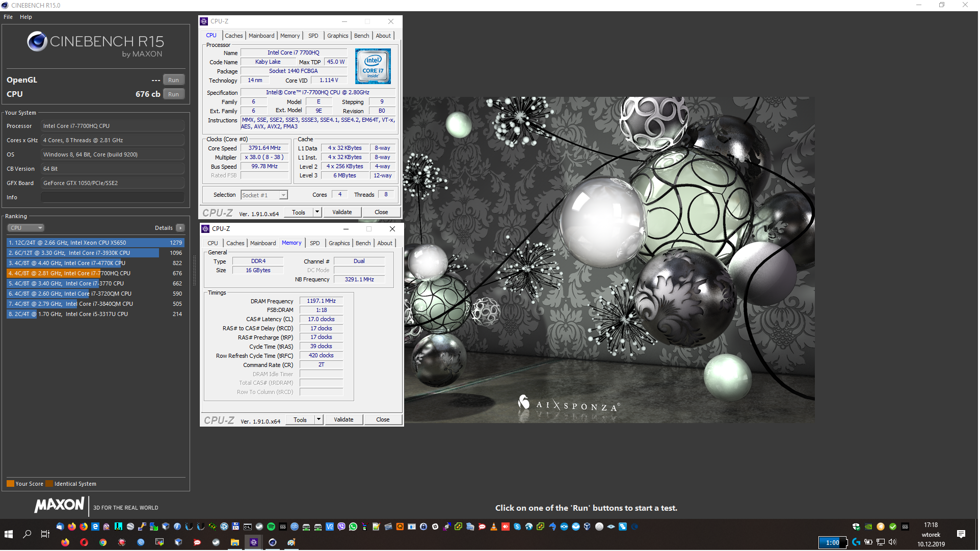This screenshot has height=551, width=980.
Task: Open About tab in upper CPU-Z window
Action: coord(384,36)
